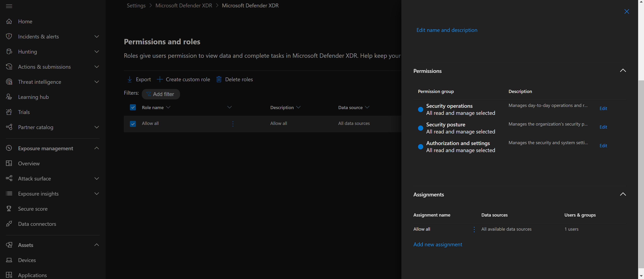Click the Data connectors plug icon
Image resolution: width=644 pixels, height=279 pixels.
coord(9,224)
